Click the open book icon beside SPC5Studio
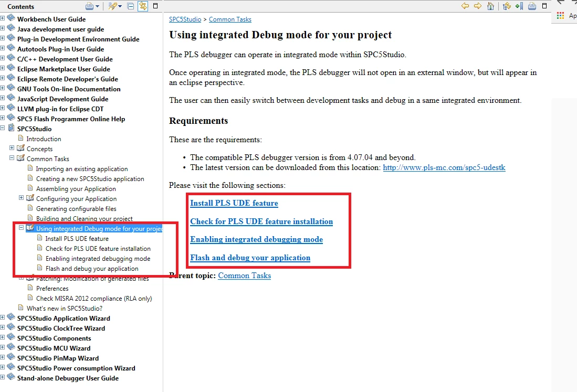Image resolution: width=577 pixels, height=392 pixels. coord(11,128)
